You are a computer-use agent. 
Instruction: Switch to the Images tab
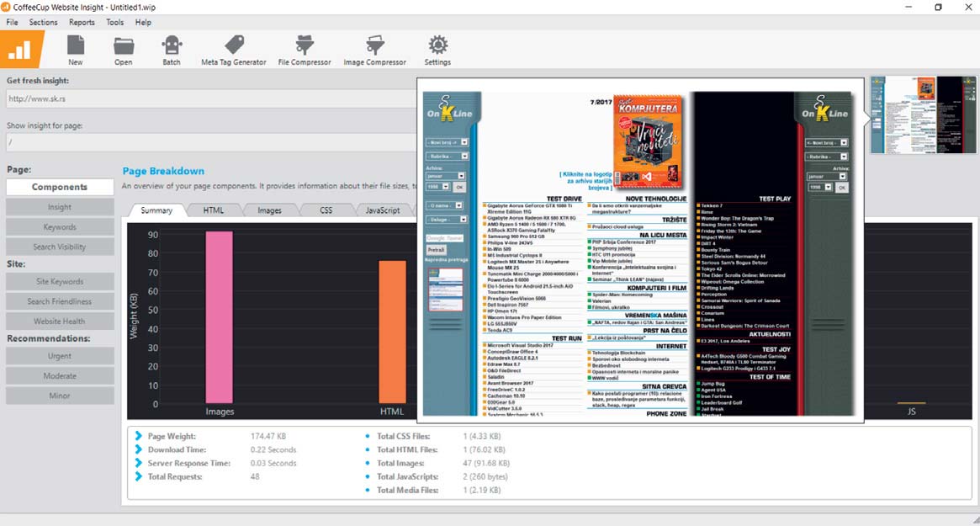pyautogui.click(x=269, y=210)
